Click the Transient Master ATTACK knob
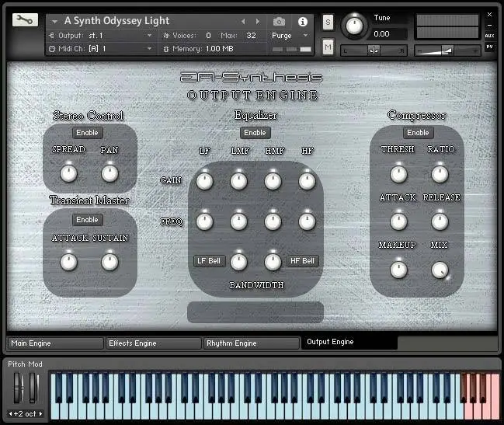Viewport: 504px width, 425px height. [68, 262]
